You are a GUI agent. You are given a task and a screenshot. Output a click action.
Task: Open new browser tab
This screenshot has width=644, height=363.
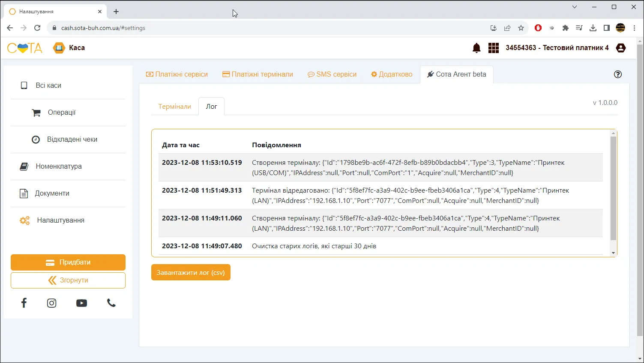click(116, 12)
